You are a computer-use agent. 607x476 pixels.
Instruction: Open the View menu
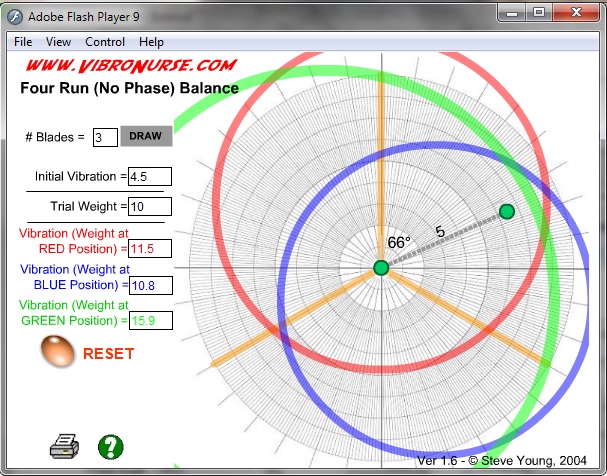(58, 42)
